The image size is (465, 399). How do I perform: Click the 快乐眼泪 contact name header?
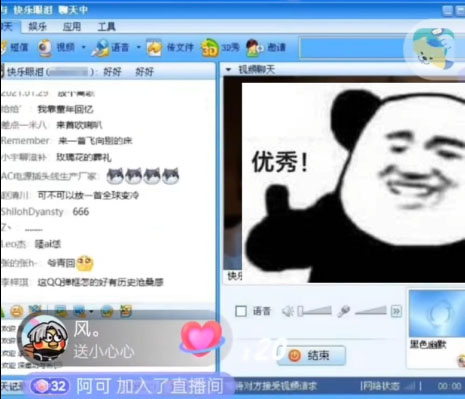[x=25, y=72]
